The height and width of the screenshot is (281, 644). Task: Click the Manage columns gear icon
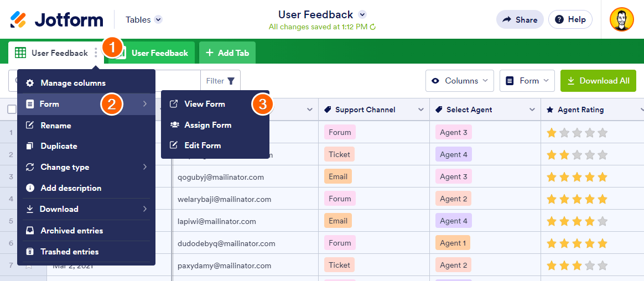pos(30,83)
